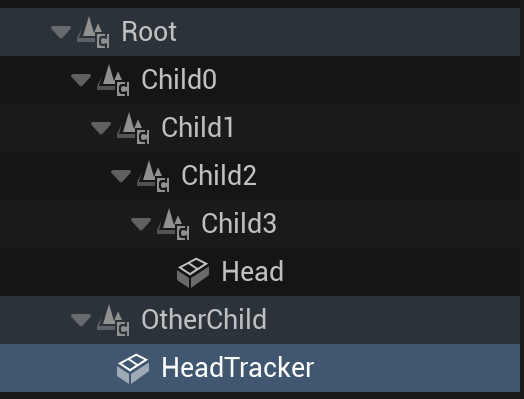The image size is (524, 399).
Task: Click the Child1 entity group icon
Action: (x=133, y=128)
